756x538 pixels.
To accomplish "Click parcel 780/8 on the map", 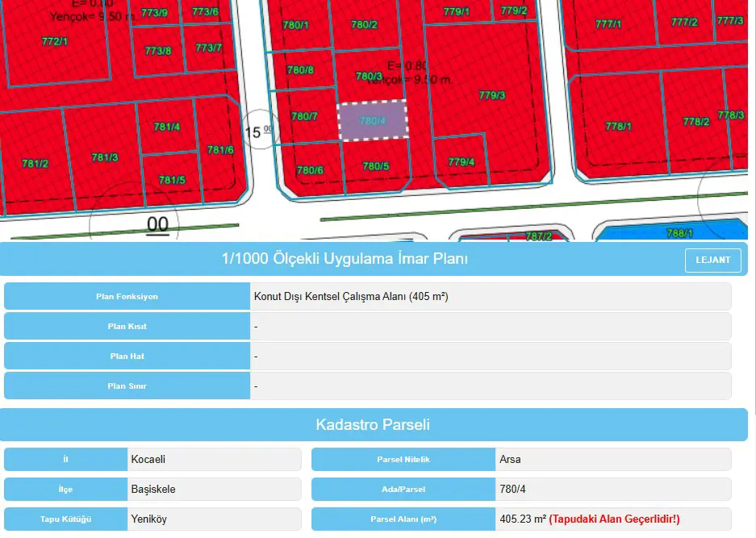I will pyautogui.click(x=300, y=70).
